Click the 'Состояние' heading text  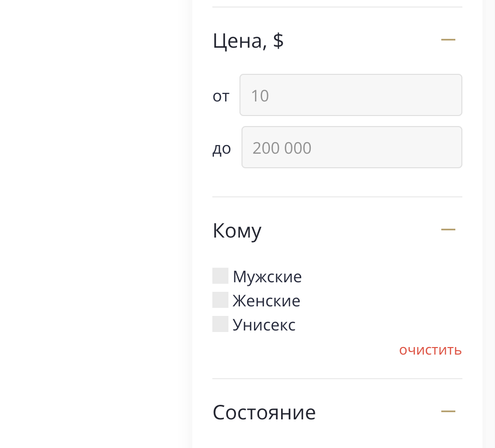264,412
